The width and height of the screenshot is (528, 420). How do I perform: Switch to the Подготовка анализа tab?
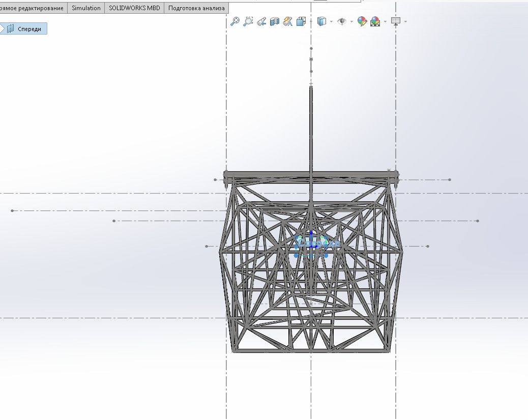pyautogui.click(x=196, y=8)
